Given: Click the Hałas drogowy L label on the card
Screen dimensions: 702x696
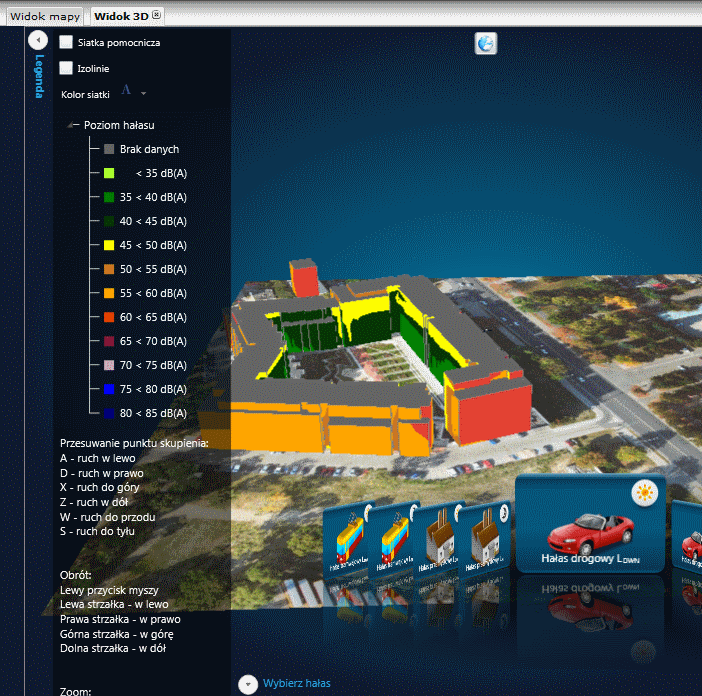Looking at the screenshot, I should click(590, 559).
